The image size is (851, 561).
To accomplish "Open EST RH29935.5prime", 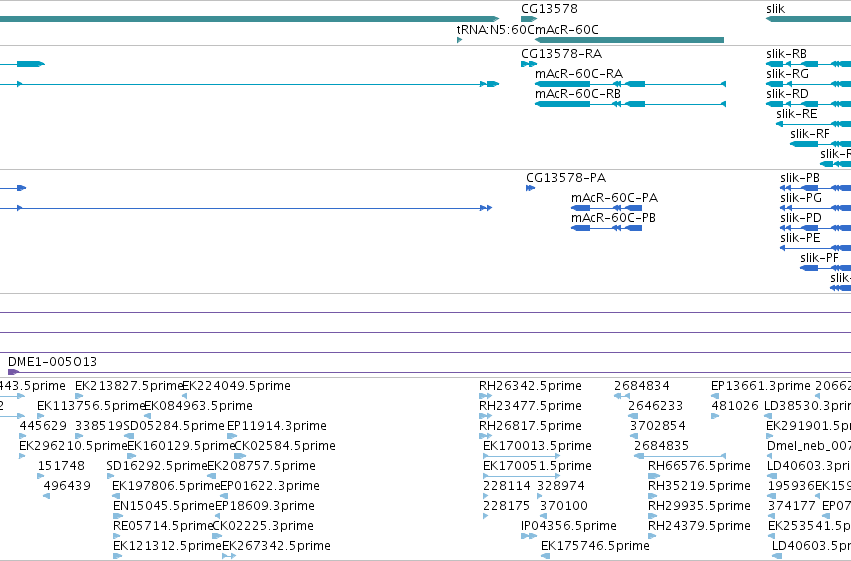I will pos(700,506).
